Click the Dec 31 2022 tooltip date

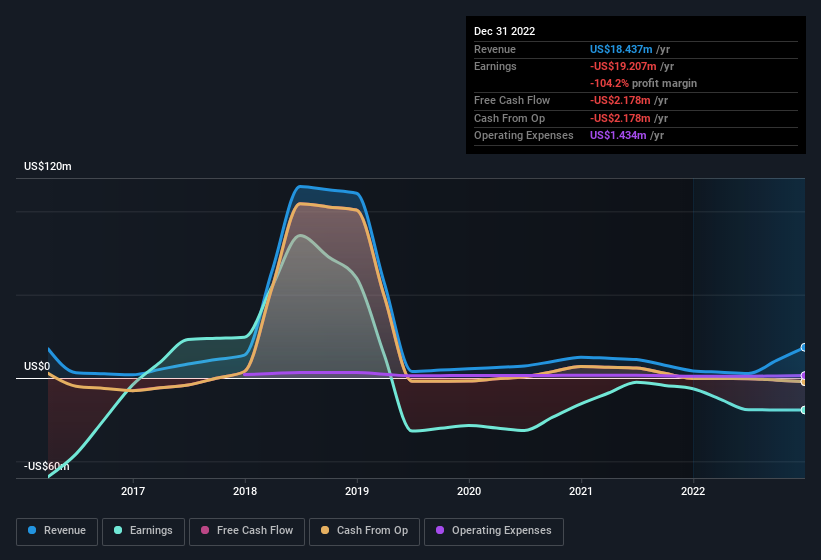[505, 31]
